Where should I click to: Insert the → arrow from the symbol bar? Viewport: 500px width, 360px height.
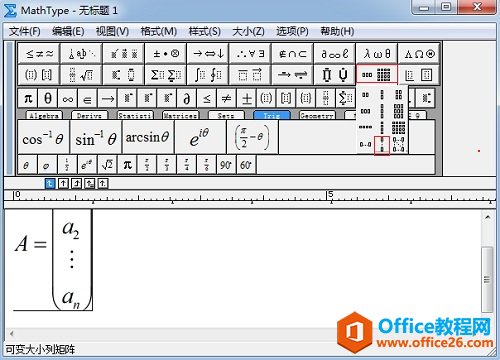point(107,98)
